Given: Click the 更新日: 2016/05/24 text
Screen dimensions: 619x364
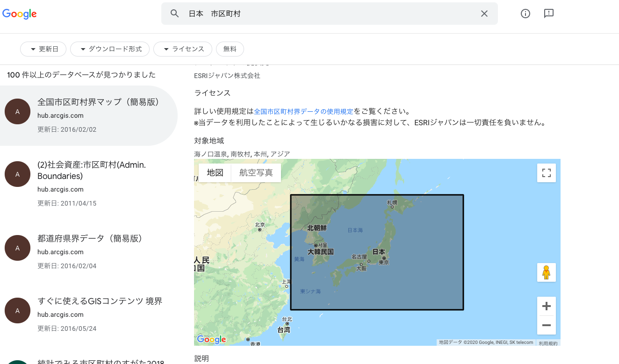Looking at the screenshot, I should click(x=67, y=328).
